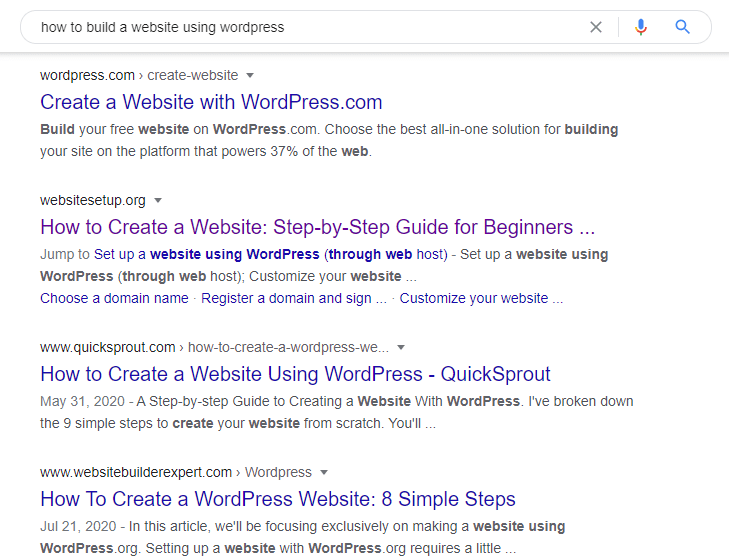Open the 'Create a Website with WordPress.com' result
Screen dimensions: 729x560
tap(211, 102)
